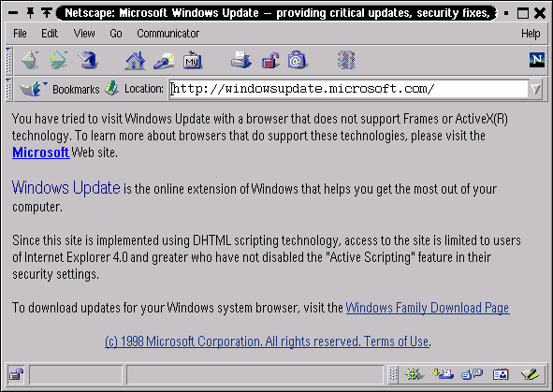The height and width of the screenshot is (392, 553).
Task: Focus the Location URL field
Action: (348, 89)
